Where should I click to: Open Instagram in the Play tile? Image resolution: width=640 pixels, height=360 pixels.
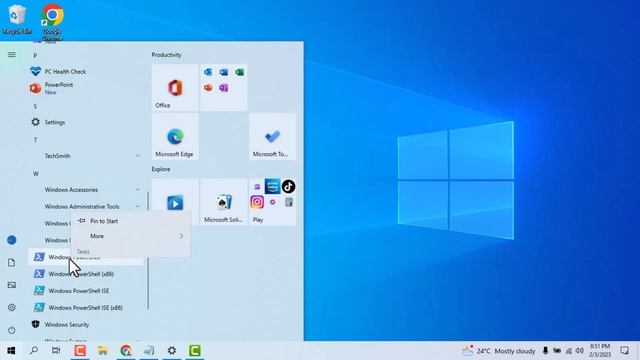click(257, 202)
